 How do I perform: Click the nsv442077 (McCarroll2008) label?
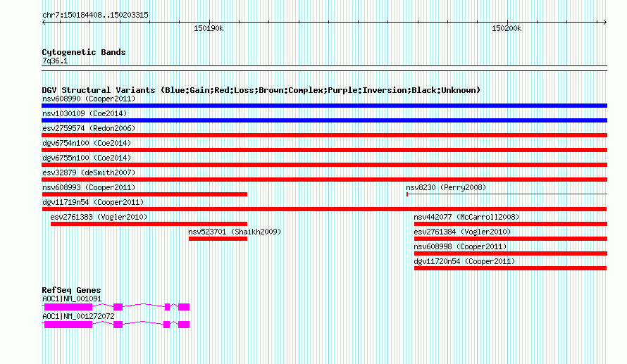coord(466,217)
